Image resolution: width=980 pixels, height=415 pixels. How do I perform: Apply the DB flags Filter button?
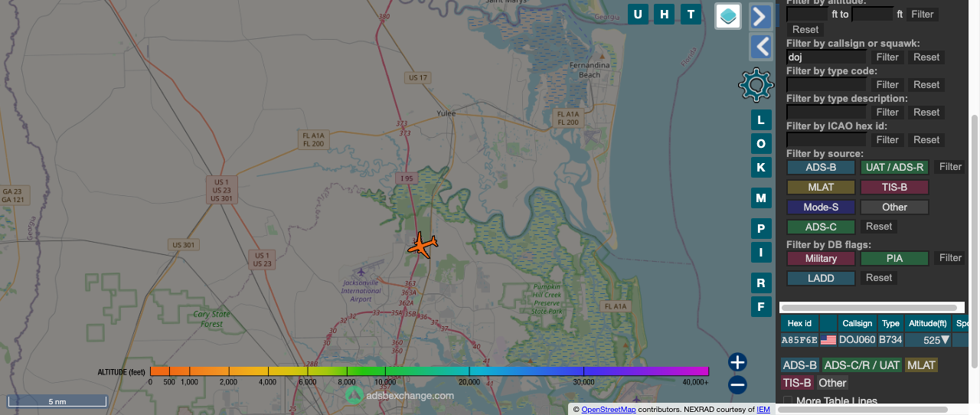950,258
